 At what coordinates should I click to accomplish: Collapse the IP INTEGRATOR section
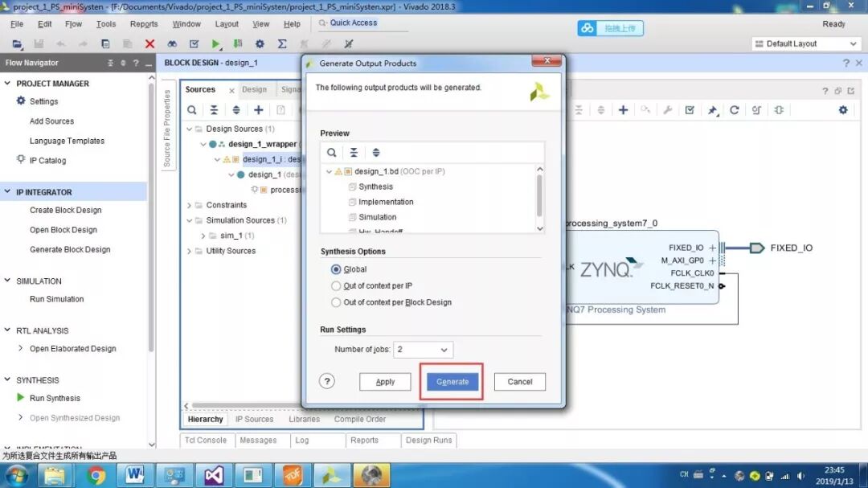click(x=7, y=191)
